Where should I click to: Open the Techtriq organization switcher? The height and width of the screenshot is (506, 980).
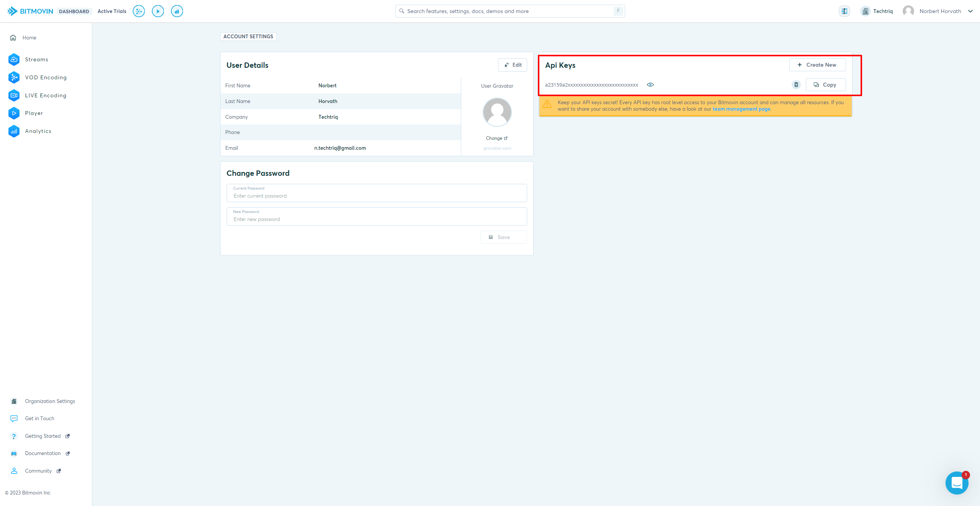coord(877,11)
